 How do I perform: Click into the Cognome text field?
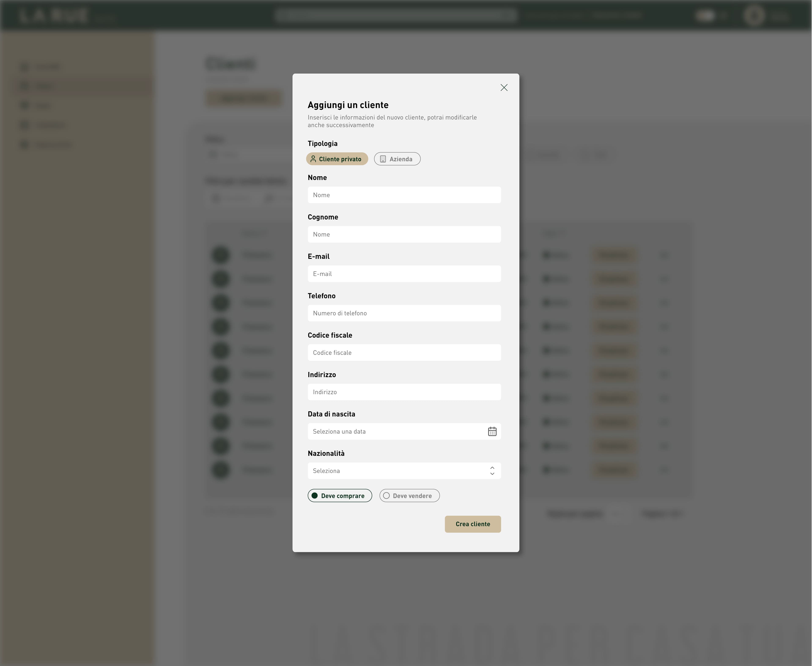point(404,234)
